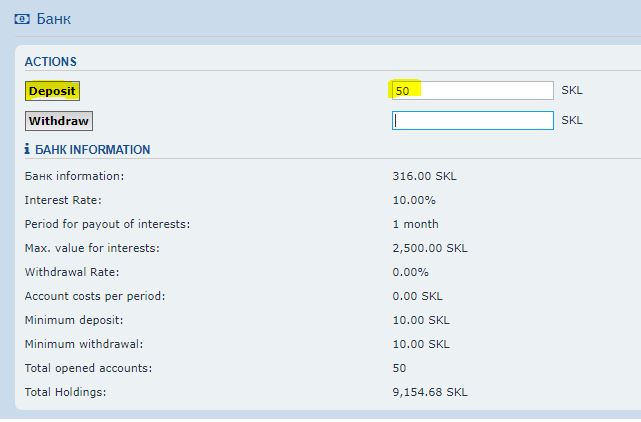Click the Total opened accounts label
This screenshot has width=641, height=422.
pos(88,368)
